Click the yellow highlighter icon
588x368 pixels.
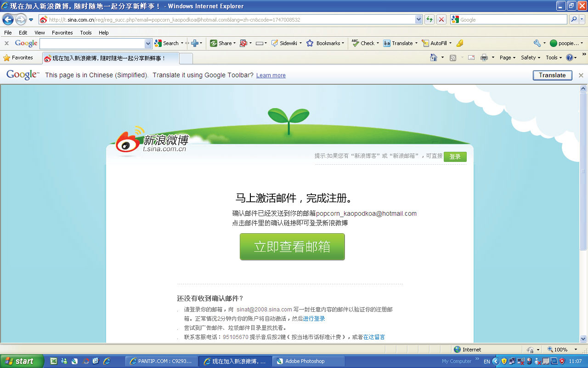coord(460,43)
